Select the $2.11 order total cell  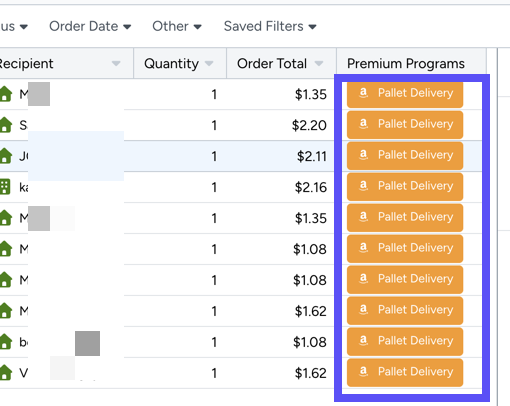pyautogui.click(x=312, y=156)
